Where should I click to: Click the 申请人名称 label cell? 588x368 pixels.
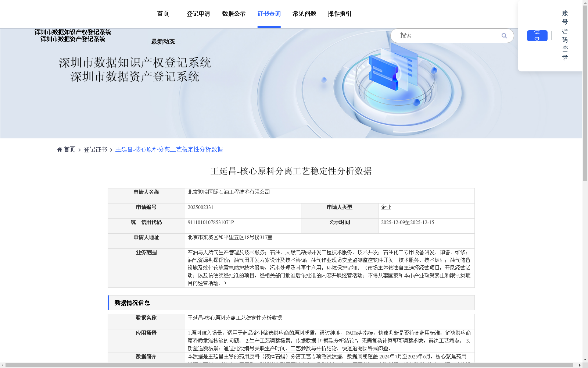coord(146,196)
